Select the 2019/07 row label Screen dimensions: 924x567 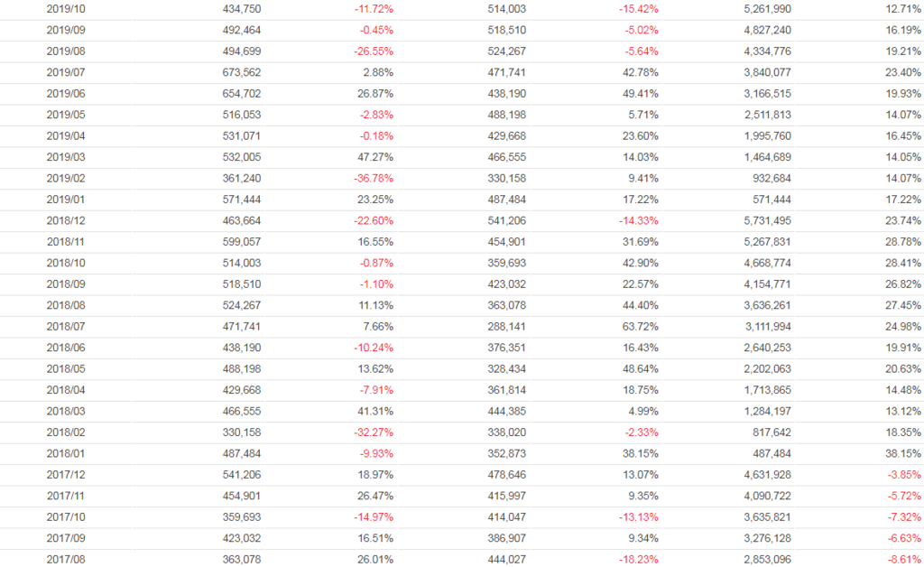pyautogui.click(x=66, y=72)
